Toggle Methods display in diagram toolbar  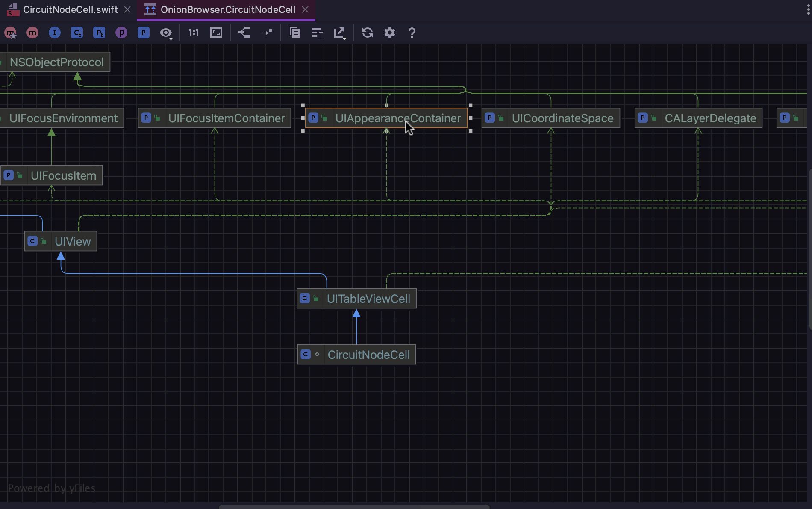32,33
